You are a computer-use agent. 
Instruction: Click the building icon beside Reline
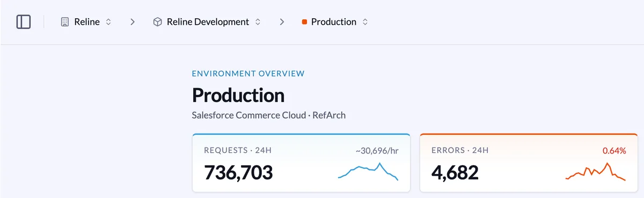(x=65, y=22)
